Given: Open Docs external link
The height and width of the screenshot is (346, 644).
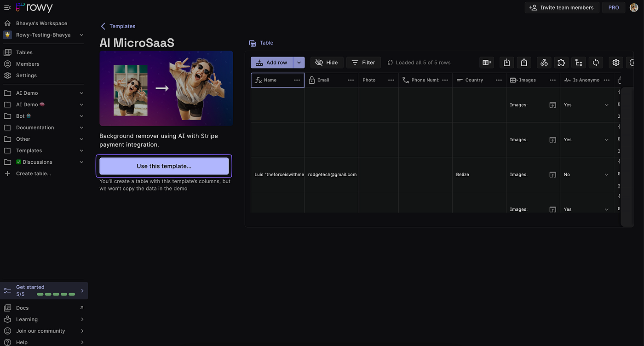Looking at the screenshot, I should (x=44, y=308).
